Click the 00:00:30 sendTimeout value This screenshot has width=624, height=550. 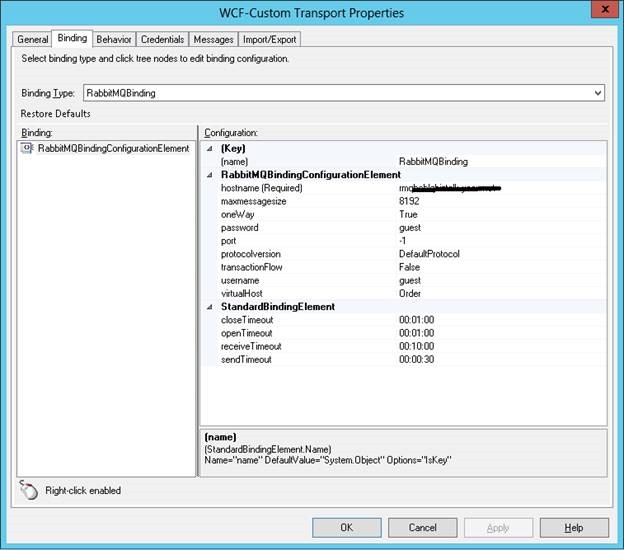[417, 359]
